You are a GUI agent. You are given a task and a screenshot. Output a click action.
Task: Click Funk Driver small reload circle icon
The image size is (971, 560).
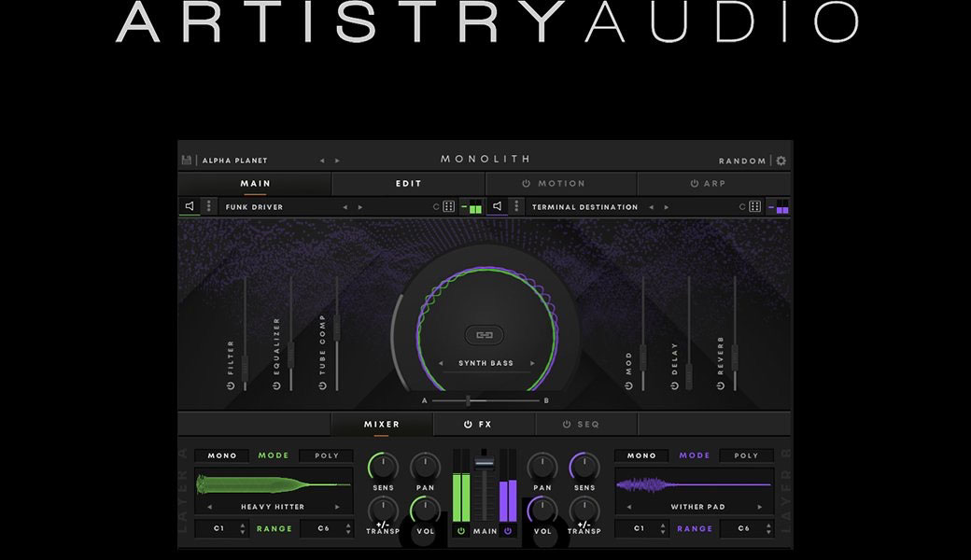436,207
